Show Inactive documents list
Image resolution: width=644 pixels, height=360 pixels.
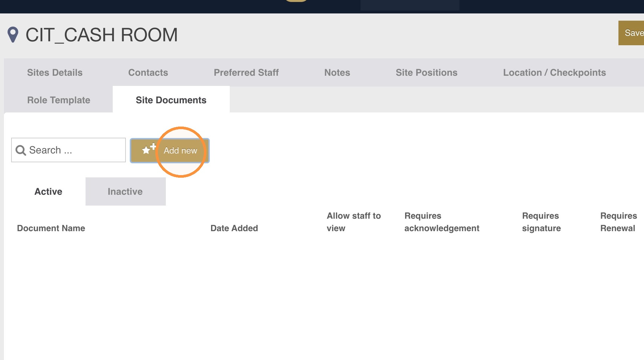pyautogui.click(x=125, y=191)
